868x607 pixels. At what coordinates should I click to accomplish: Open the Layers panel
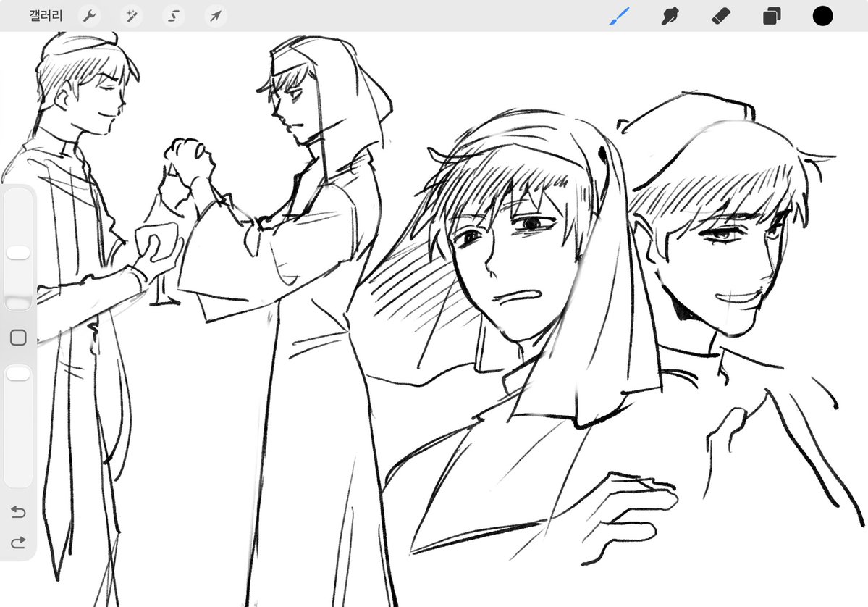[x=772, y=16]
